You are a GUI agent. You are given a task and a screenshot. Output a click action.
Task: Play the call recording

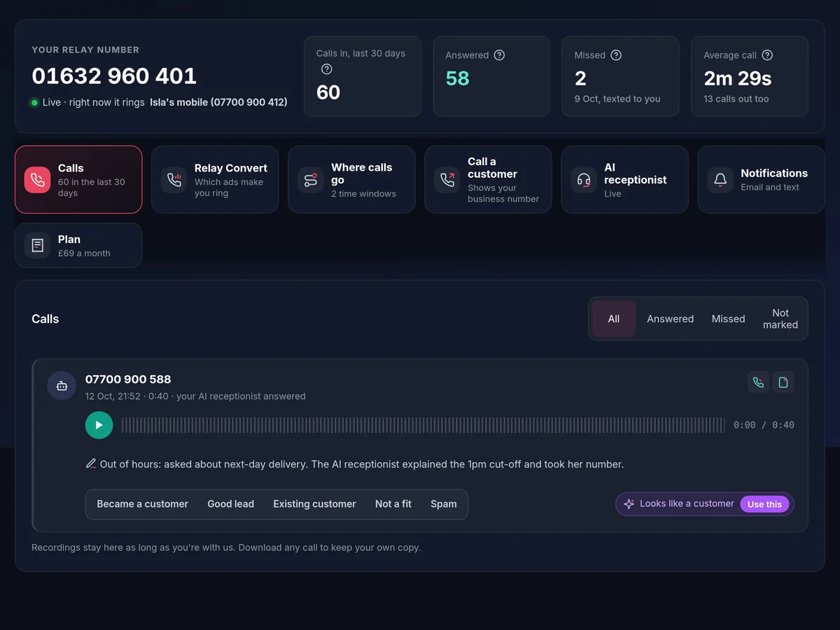pos(99,425)
